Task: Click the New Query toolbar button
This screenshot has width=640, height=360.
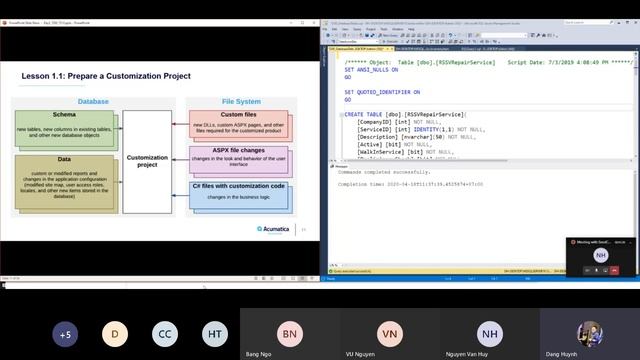Action: point(388,36)
